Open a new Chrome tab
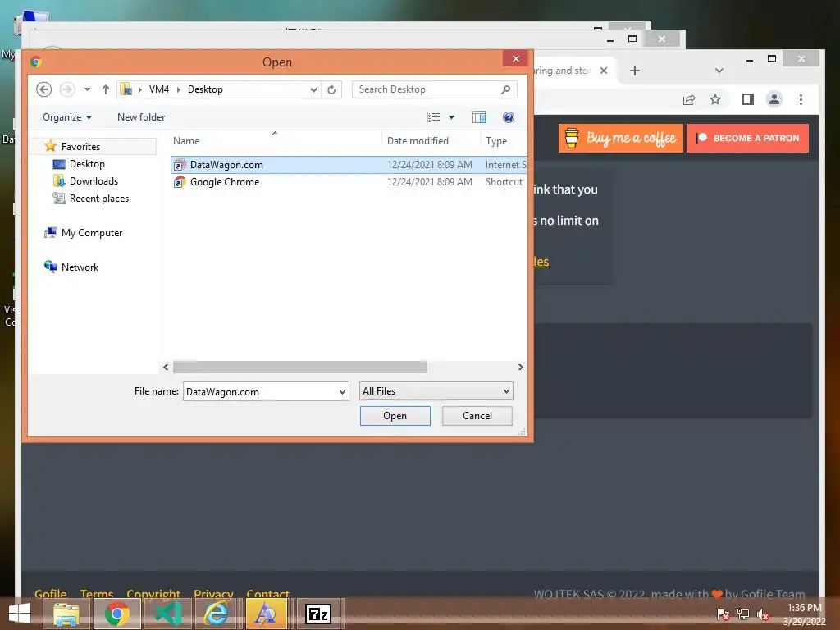 635,71
